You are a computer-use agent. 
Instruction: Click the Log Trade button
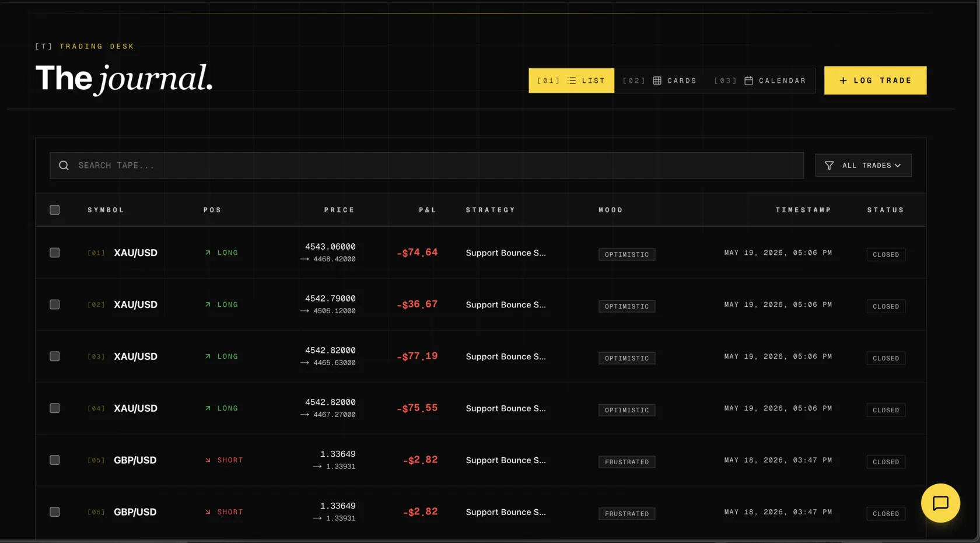click(875, 80)
